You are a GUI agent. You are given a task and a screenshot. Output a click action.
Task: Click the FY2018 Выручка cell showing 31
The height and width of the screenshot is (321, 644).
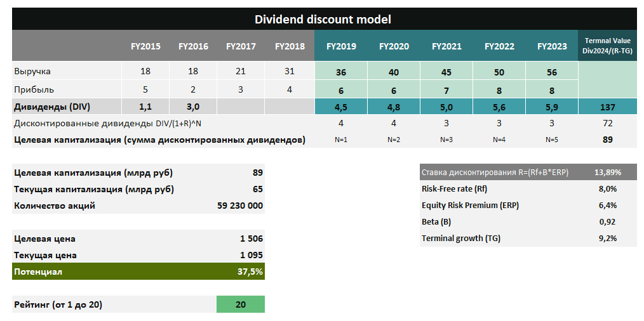click(290, 72)
